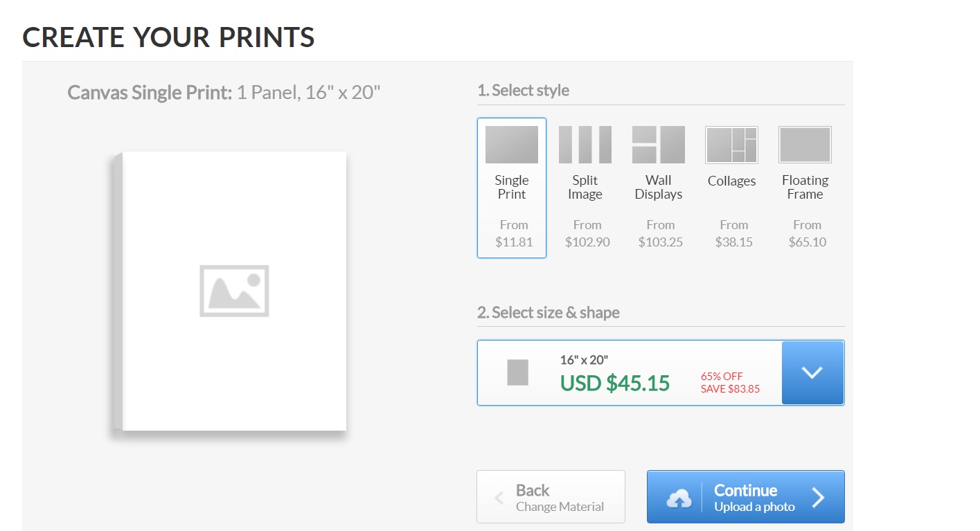Select the Single Print style icon
The height and width of the screenshot is (531, 980).
click(512, 145)
